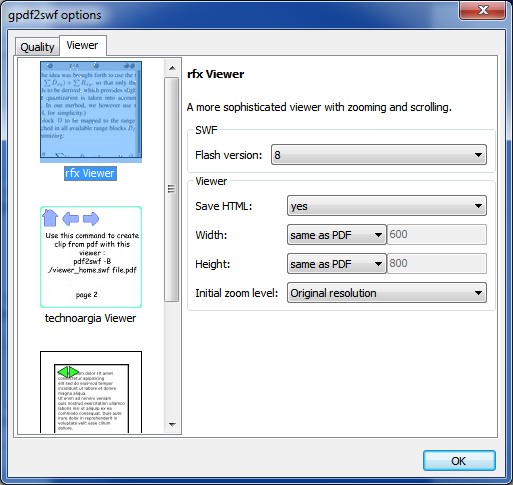
Task: Confirm options with the OK button
Action: (x=459, y=461)
